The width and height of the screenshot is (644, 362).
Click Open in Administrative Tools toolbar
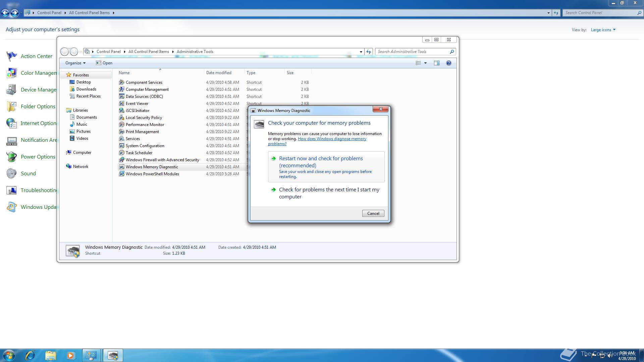click(x=104, y=63)
